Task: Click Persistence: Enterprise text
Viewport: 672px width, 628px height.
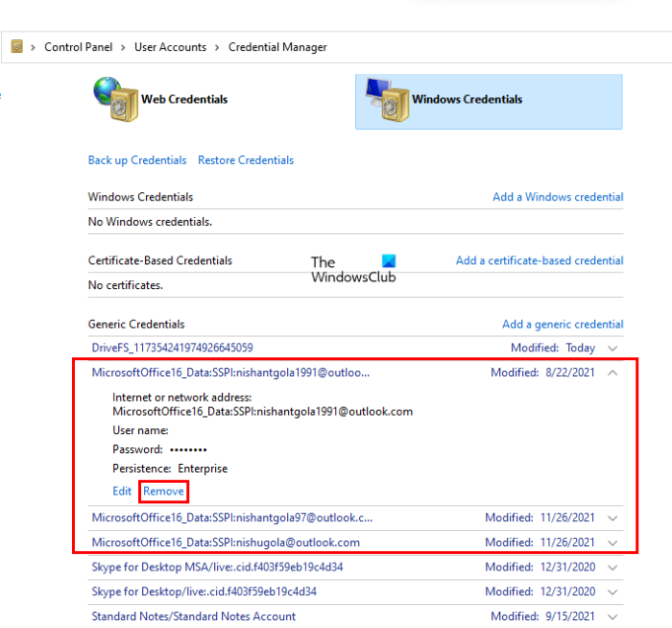Action: [x=170, y=469]
